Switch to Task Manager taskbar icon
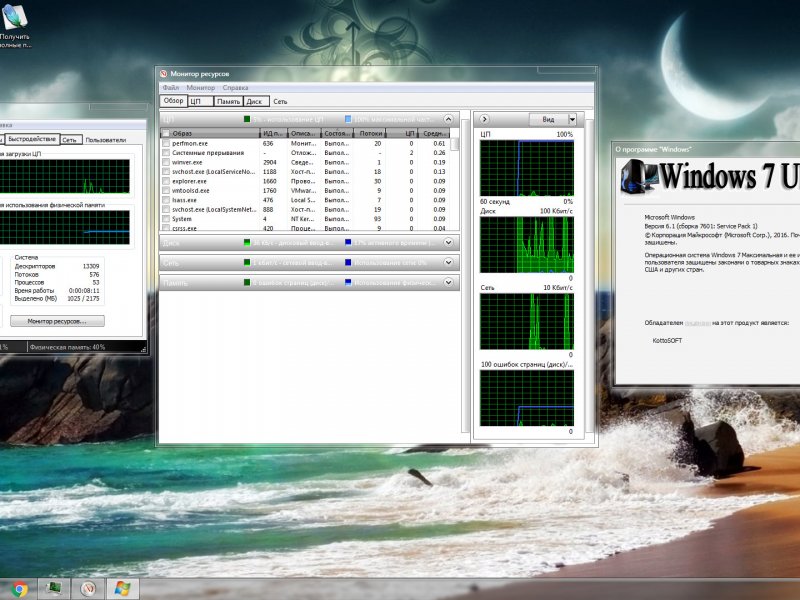The image size is (800, 600). click(x=54, y=589)
